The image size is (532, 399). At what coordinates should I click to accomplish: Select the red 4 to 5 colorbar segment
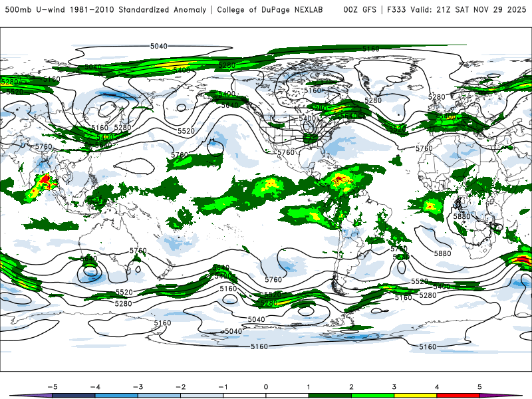458,396
